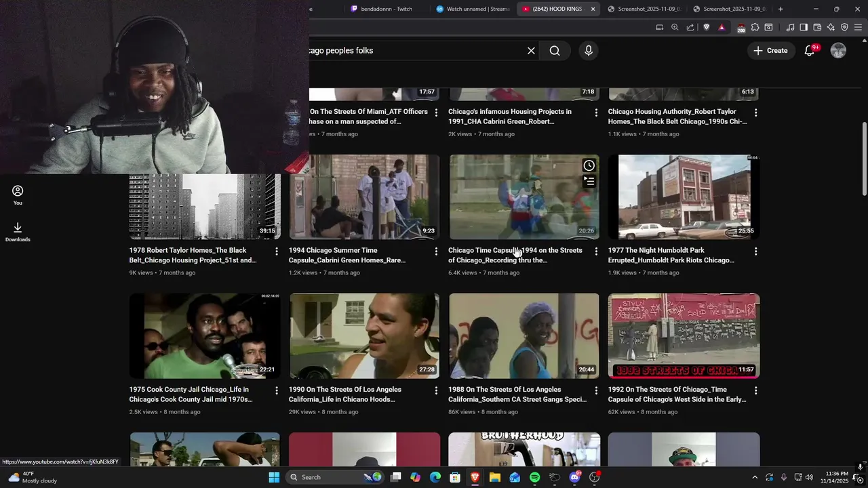This screenshot has width=868, height=488.
Task: Open options for Chicago Housing Authority video
Action: (x=755, y=113)
